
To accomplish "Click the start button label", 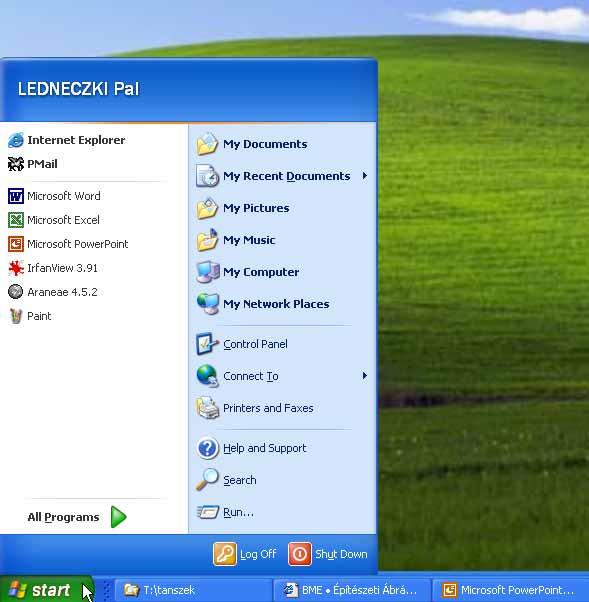I will click(51, 590).
